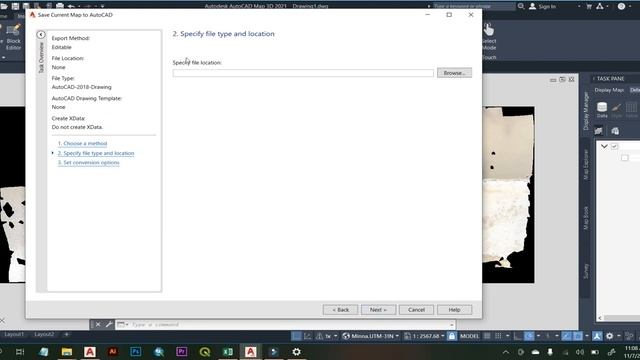Switch to Map Explorer side tab
The height and width of the screenshot is (360, 640).
pos(586,164)
